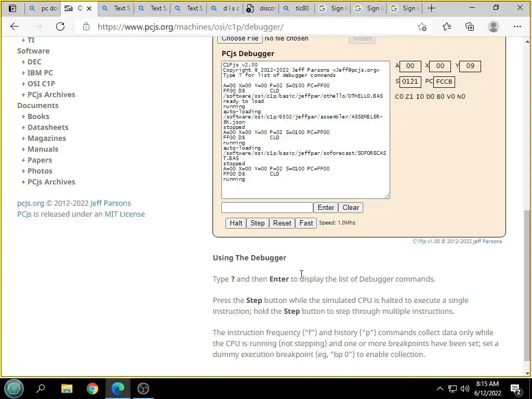Open the Collections icon
Viewport: 532px width, 399px height.
pos(470,26)
